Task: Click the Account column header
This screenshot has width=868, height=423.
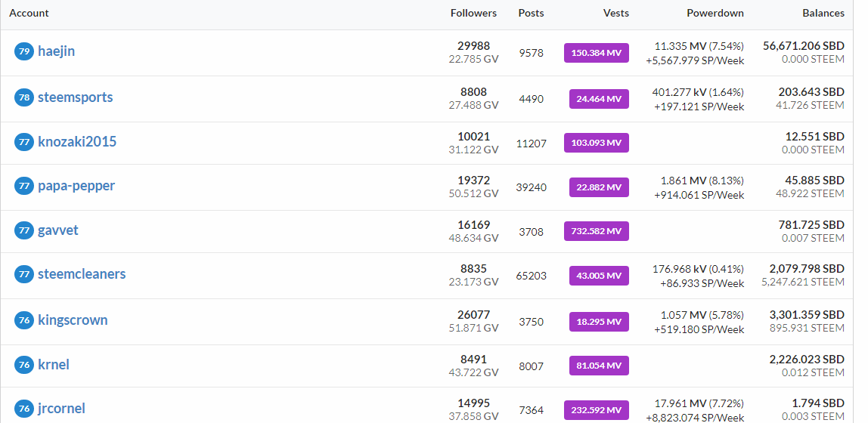Action: (29, 14)
